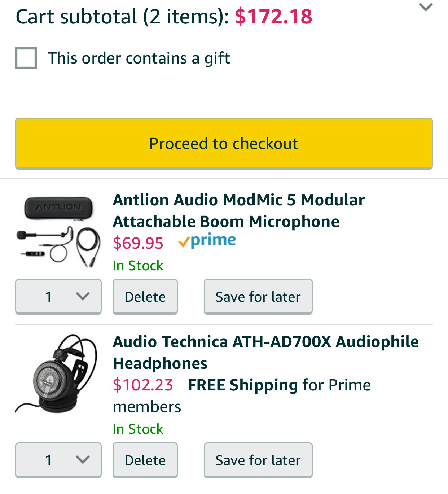The height and width of the screenshot is (494, 448).
Task: Click the $69.95 ModMic price
Action: tap(138, 243)
